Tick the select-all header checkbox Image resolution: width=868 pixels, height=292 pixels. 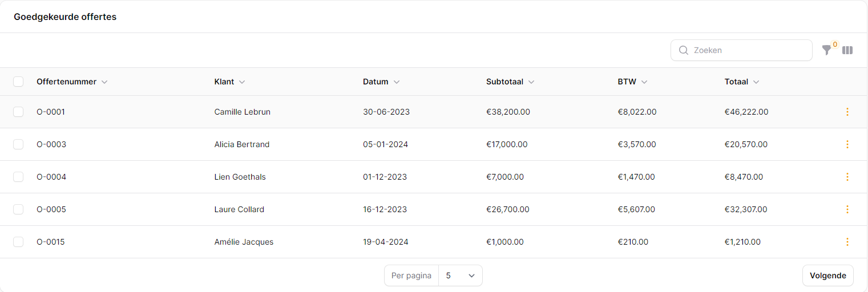[x=18, y=82]
